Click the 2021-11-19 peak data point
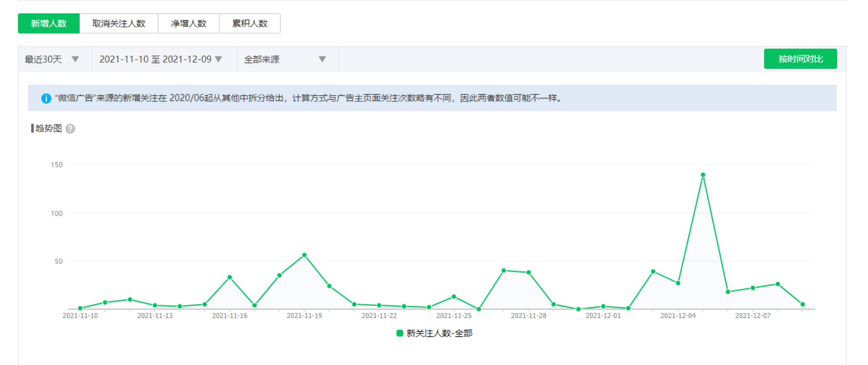The height and width of the screenshot is (365, 868). tap(304, 255)
